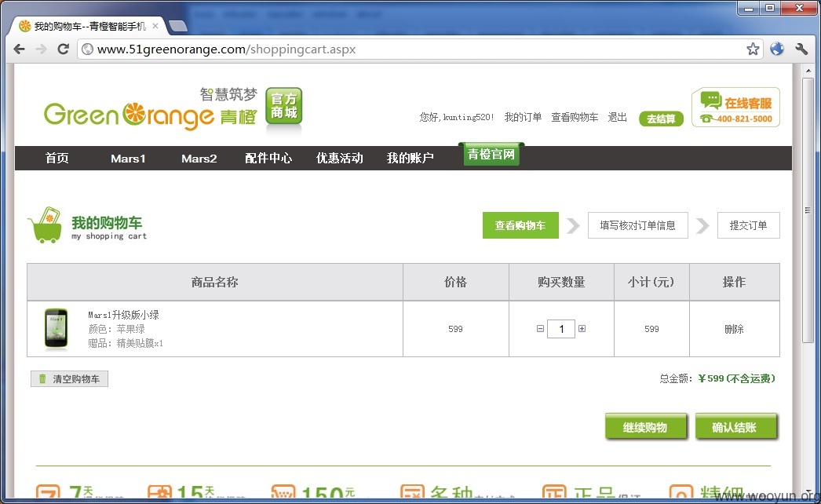Screen dimensions: 821x504
Task: Click the address bar URL
Action: tap(226, 49)
